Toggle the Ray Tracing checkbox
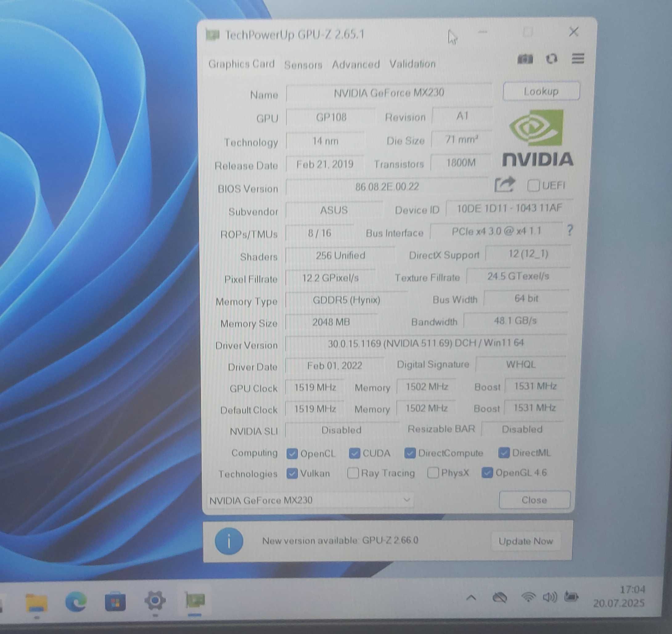 pyautogui.click(x=353, y=473)
